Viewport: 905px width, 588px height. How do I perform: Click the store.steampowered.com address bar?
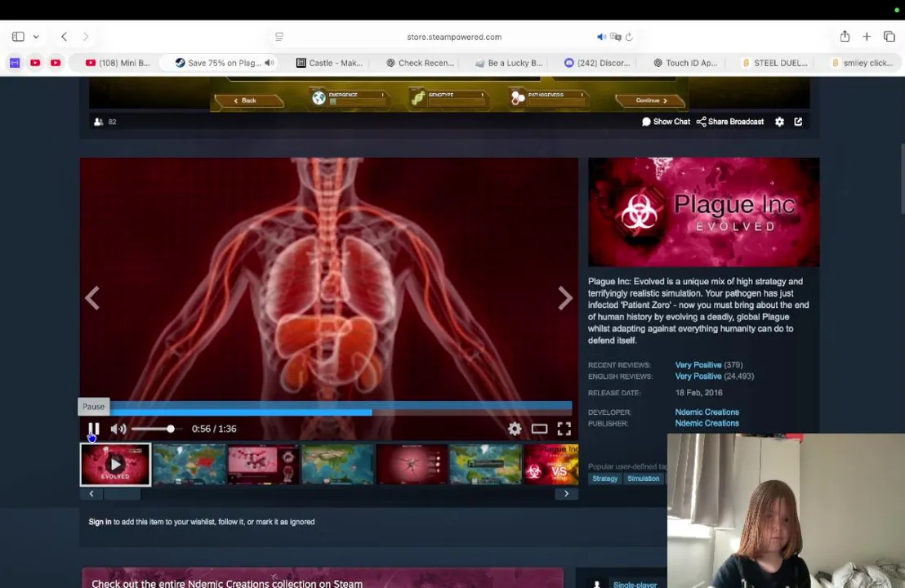tap(454, 37)
